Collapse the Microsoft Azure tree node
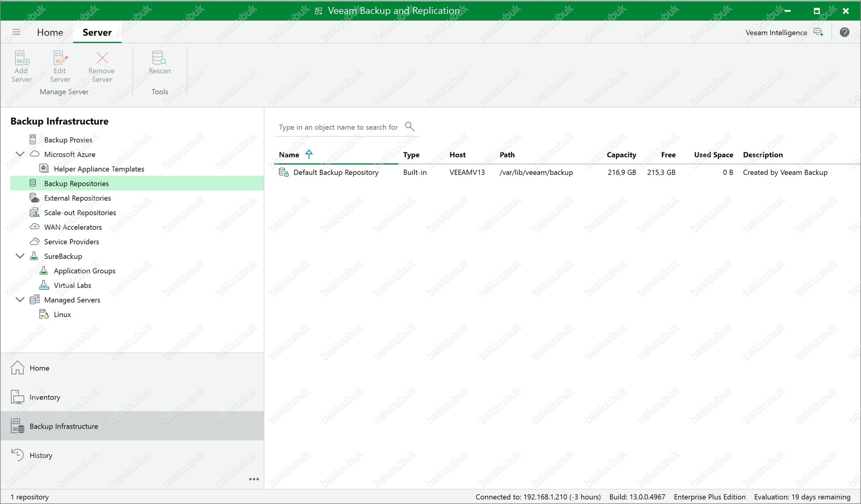Viewport: 861px width, 504px height. (20, 154)
